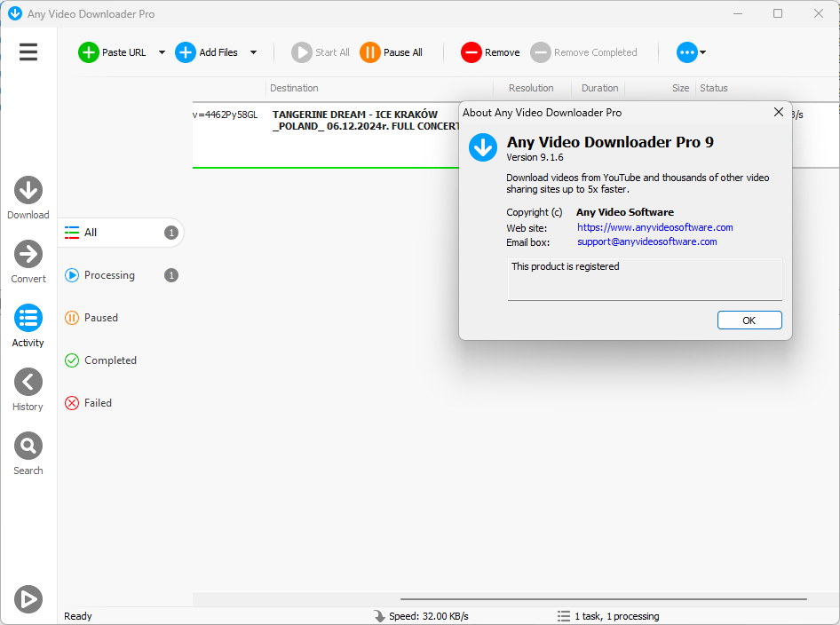Click Start All in the toolbar
Screen dimensions: 840x625
click(321, 52)
